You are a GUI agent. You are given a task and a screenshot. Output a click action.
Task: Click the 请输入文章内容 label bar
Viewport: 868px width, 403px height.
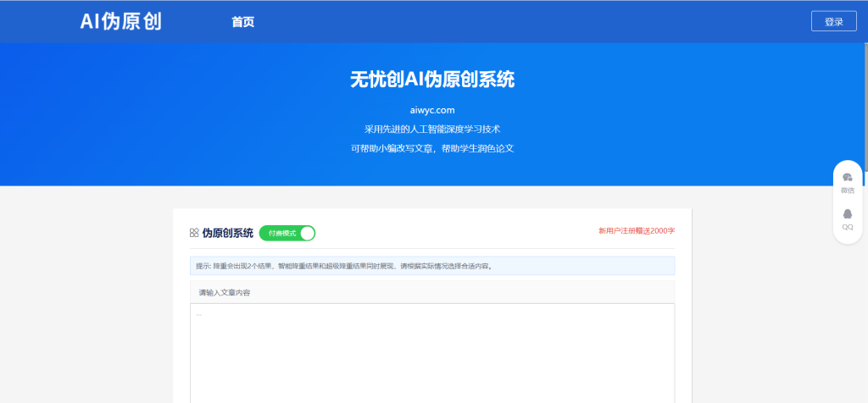click(x=432, y=292)
